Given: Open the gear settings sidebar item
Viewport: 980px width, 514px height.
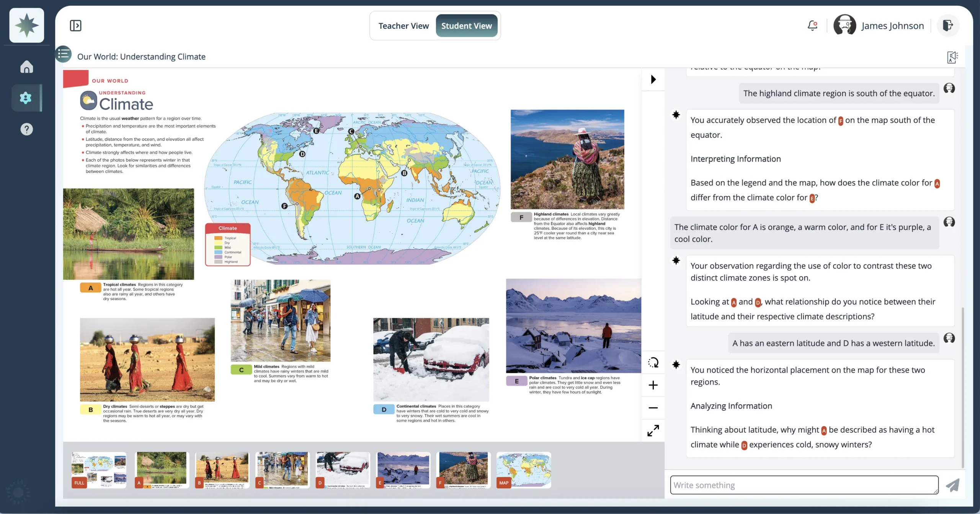Looking at the screenshot, I should click(26, 98).
